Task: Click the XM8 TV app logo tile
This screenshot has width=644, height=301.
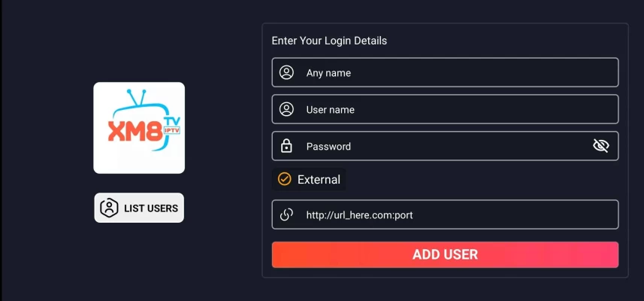Action: 139,128
